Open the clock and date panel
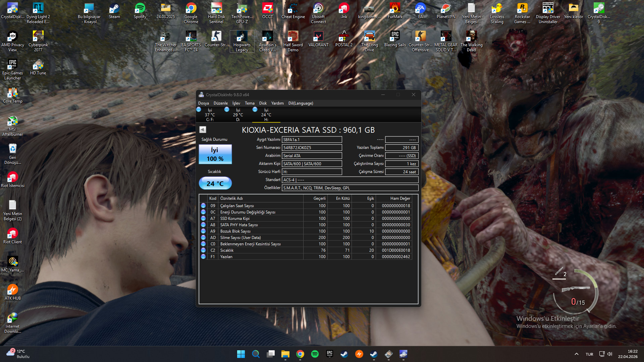644x362 pixels. pos(628,354)
